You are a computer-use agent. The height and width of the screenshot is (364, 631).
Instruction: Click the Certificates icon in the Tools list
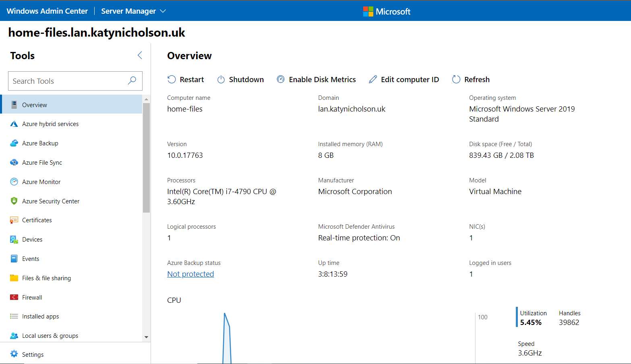14,220
